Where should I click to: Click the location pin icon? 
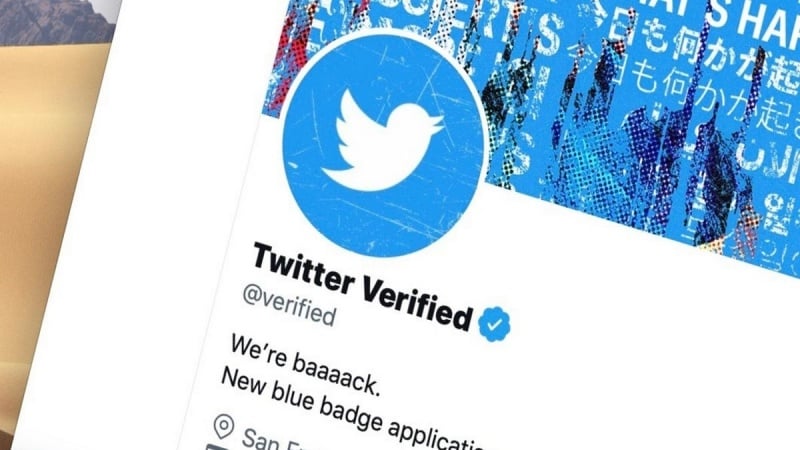223,427
